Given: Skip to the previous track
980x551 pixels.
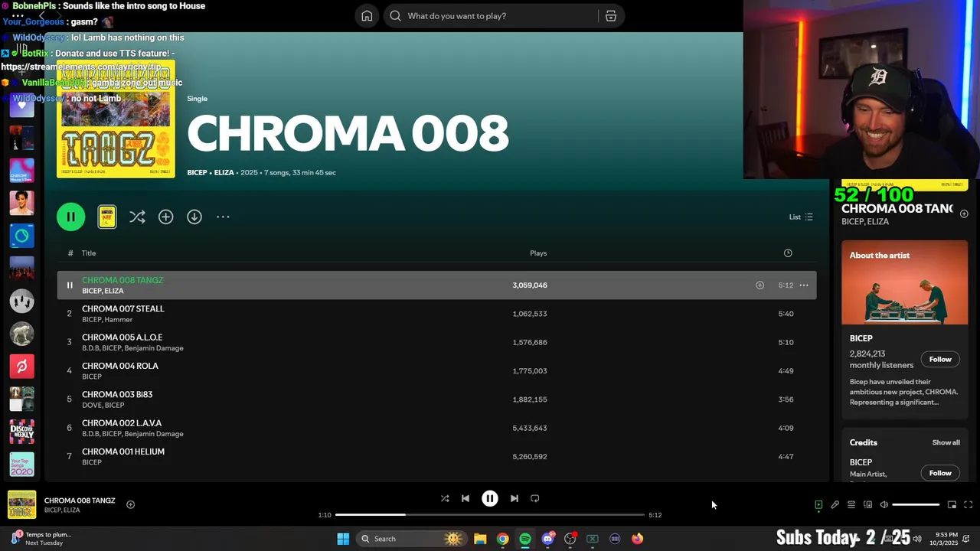Looking at the screenshot, I should point(465,498).
